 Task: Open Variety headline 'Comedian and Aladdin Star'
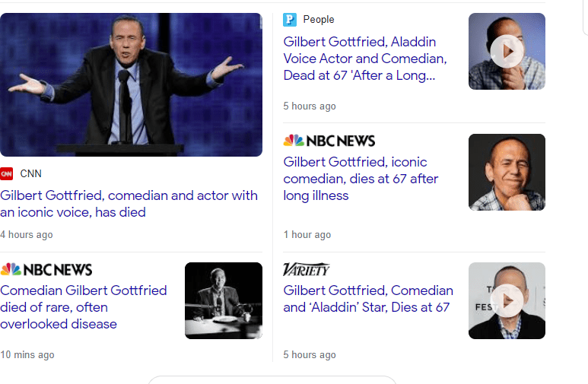(x=367, y=299)
